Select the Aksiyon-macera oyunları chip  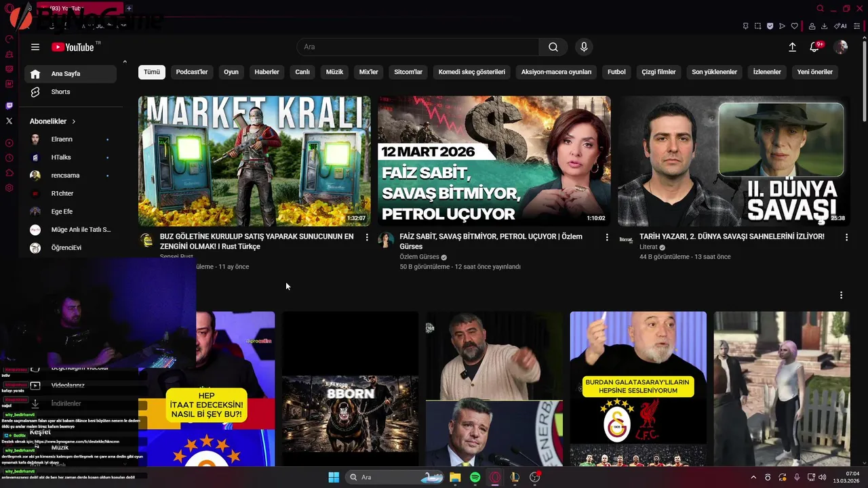point(556,72)
